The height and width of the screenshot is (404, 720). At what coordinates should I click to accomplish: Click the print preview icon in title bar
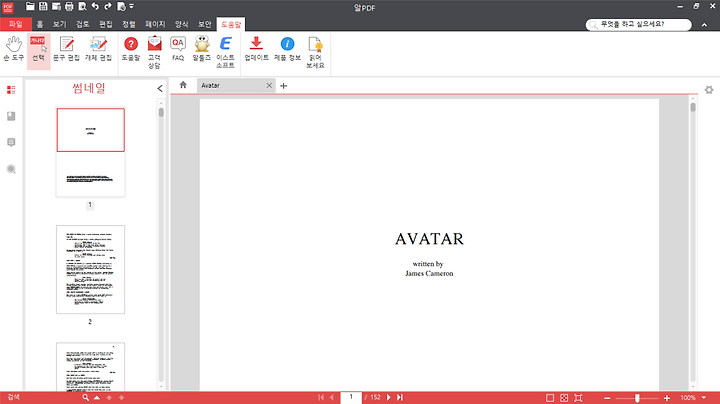coord(82,6)
